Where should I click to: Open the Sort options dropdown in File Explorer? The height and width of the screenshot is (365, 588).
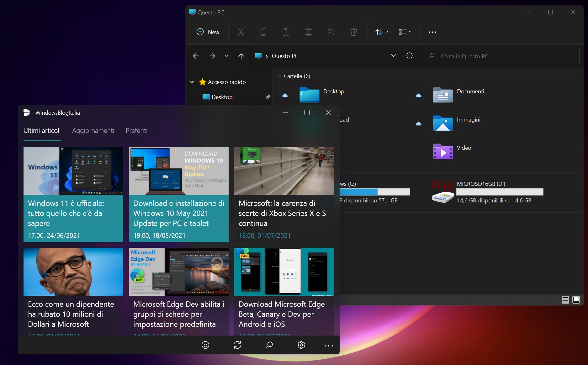pos(381,32)
